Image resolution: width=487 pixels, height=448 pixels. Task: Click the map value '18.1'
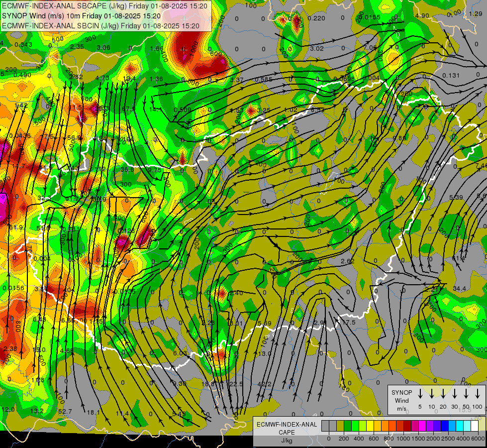coord(93,413)
